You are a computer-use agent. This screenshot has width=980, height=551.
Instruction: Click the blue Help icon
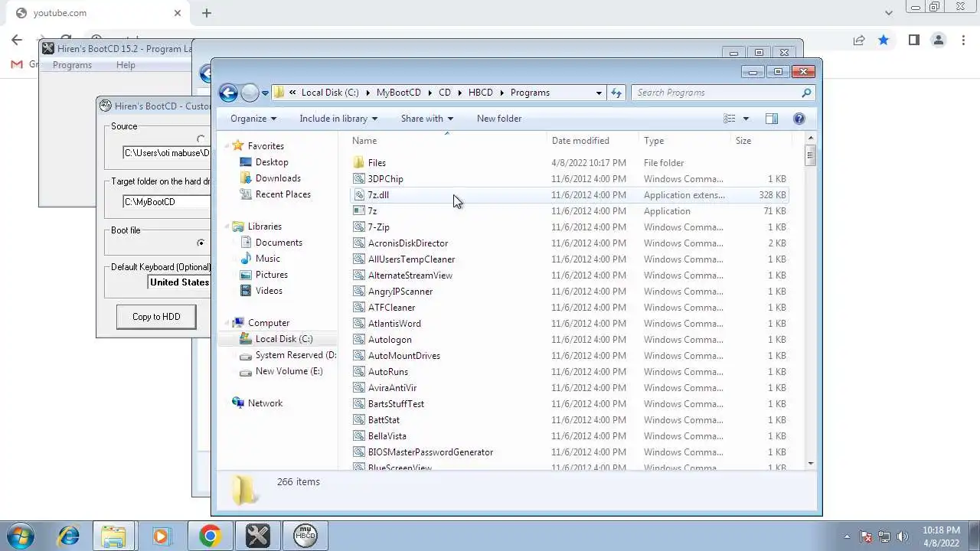point(799,119)
